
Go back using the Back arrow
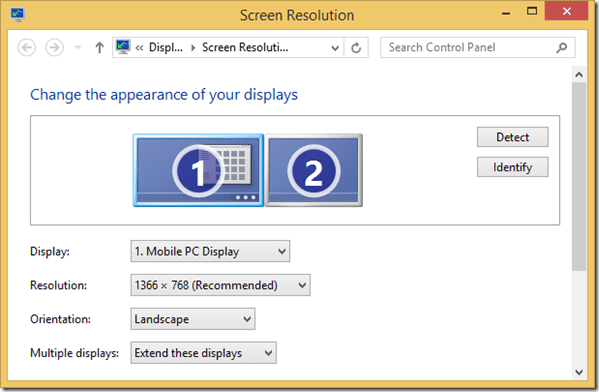coord(27,48)
